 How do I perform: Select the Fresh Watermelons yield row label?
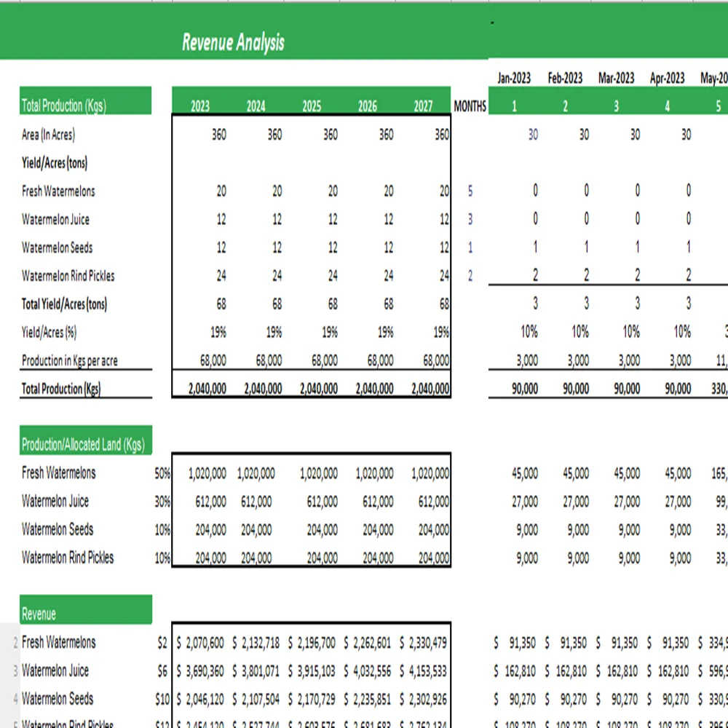click(x=57, y=191)
